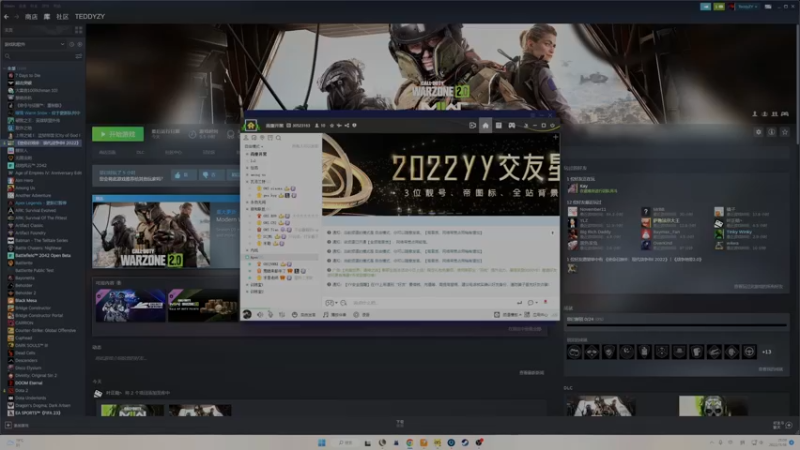
Task: Open friend Tinky Winky's profile
Action: (739, 232)
